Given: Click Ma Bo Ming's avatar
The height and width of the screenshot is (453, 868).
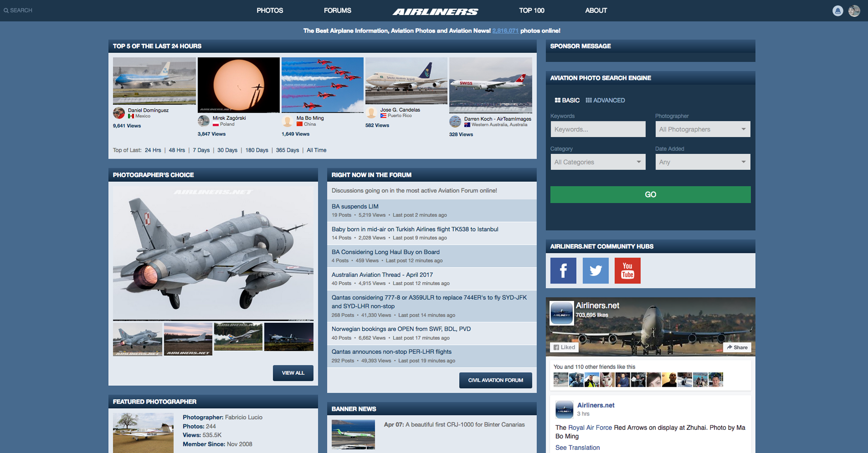Looking at the screenshot, I should [x=287, y=121].
